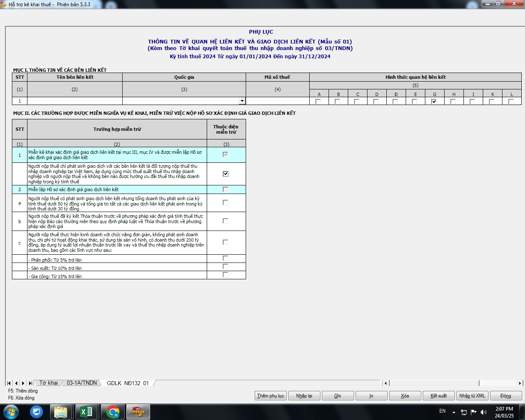Viewport: 525px width, 420px height.
Task: Jump to first sheet using the navigation arrow
Action: pyautogui.click(x=9, y=383)
